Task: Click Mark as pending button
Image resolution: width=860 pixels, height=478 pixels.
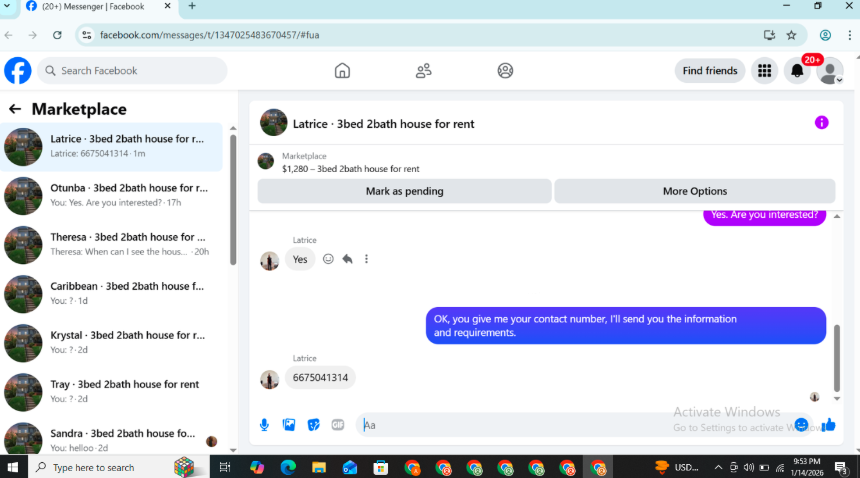Action: tap(405, 191)
